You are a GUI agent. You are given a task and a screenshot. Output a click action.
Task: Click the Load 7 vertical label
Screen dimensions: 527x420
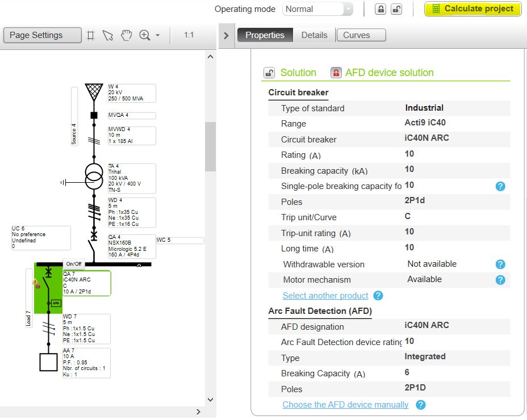click(29, 298)
